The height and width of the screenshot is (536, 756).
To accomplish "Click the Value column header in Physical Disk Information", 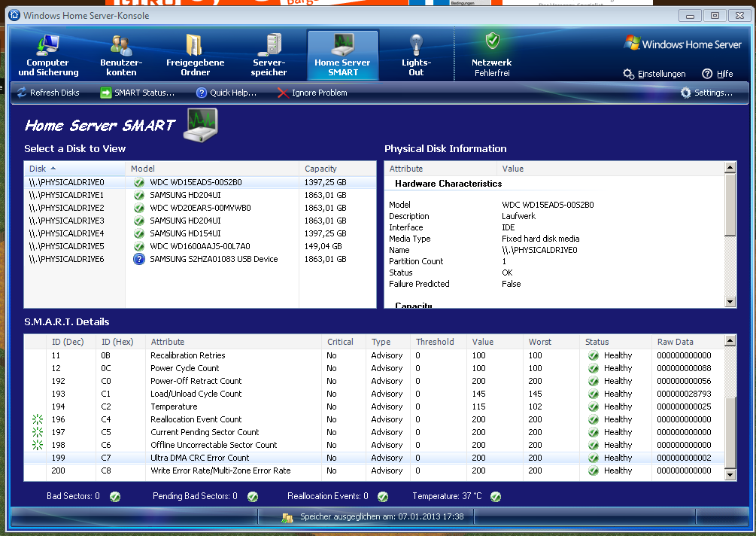I will [610, 169].
